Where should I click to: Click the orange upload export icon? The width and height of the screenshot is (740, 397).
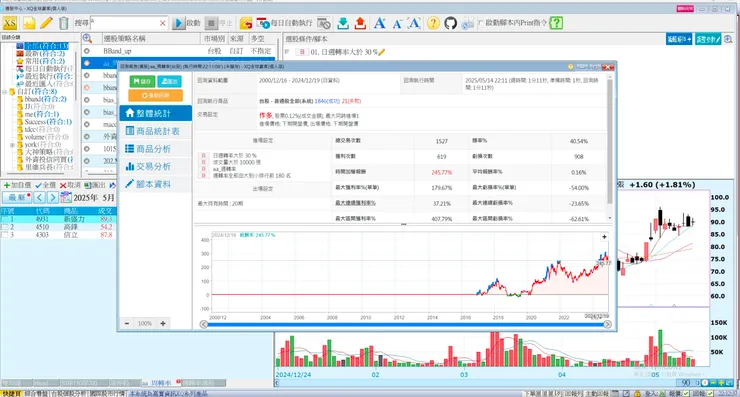pos(360,23)
